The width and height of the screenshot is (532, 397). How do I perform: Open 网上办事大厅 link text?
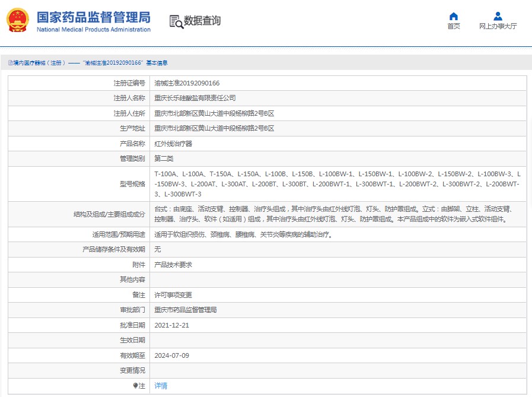tap(498, 26)
